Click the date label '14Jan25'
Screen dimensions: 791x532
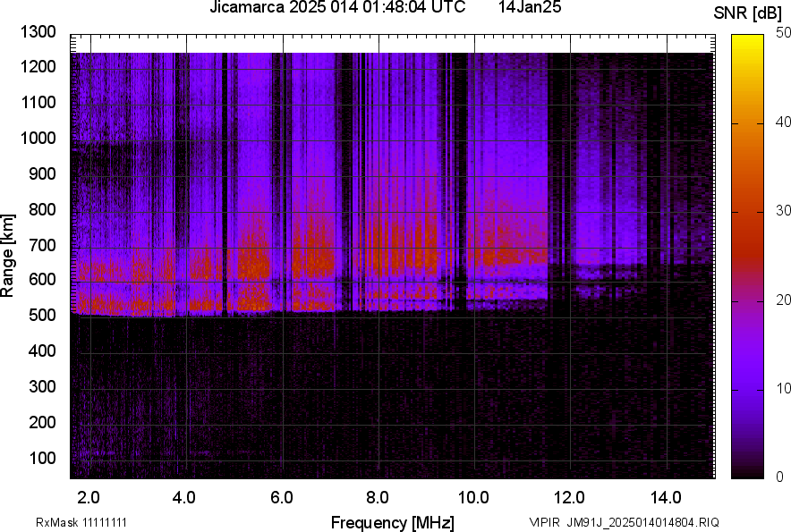(x=530, y=7)
